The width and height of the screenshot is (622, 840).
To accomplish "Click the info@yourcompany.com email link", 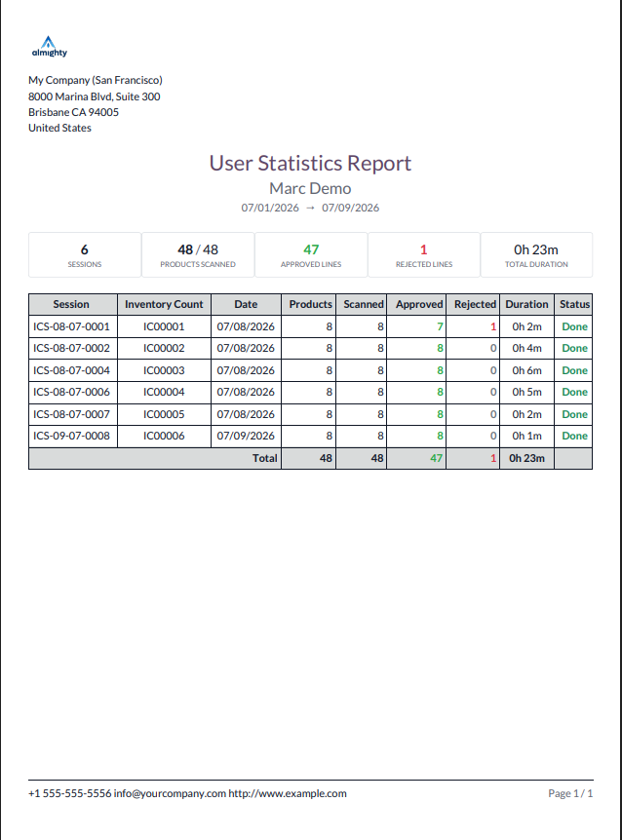I will tap(170, 793).
